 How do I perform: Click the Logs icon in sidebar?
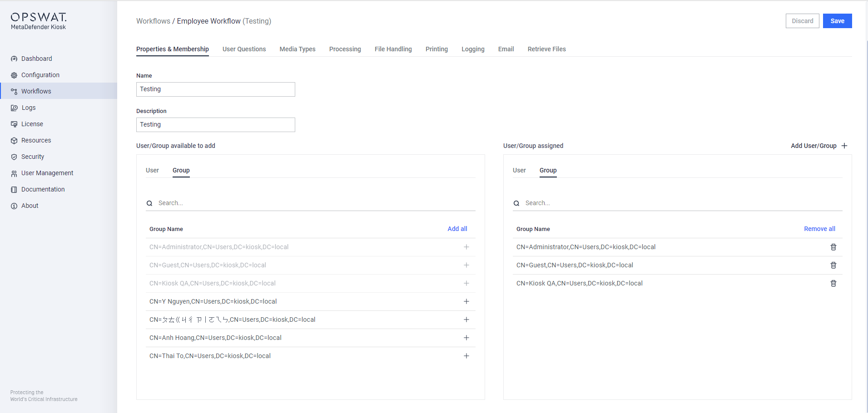[x=14, y=108]
